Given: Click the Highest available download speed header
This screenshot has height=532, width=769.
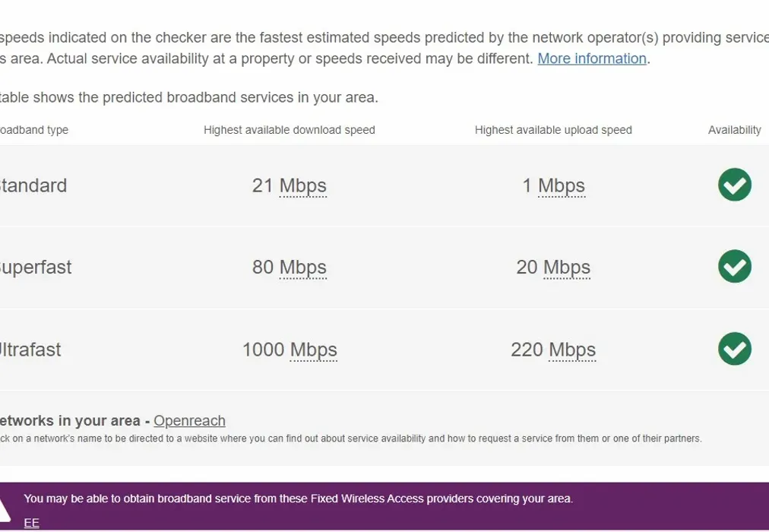Looking at the screenshot, I should (290, 130).
